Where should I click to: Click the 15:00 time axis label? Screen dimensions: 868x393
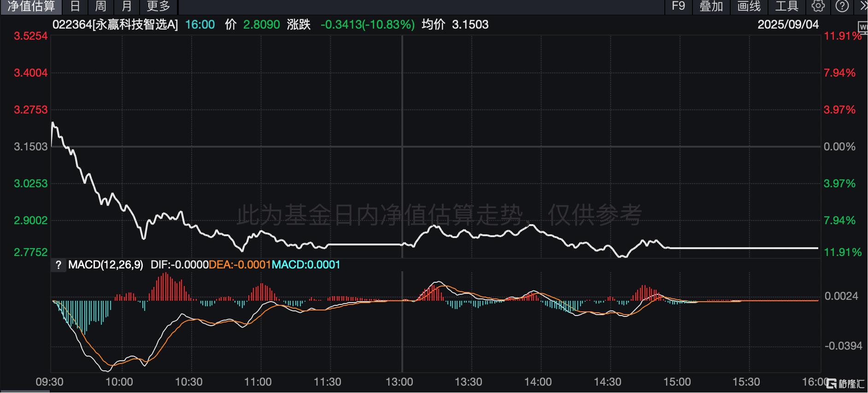677,382
